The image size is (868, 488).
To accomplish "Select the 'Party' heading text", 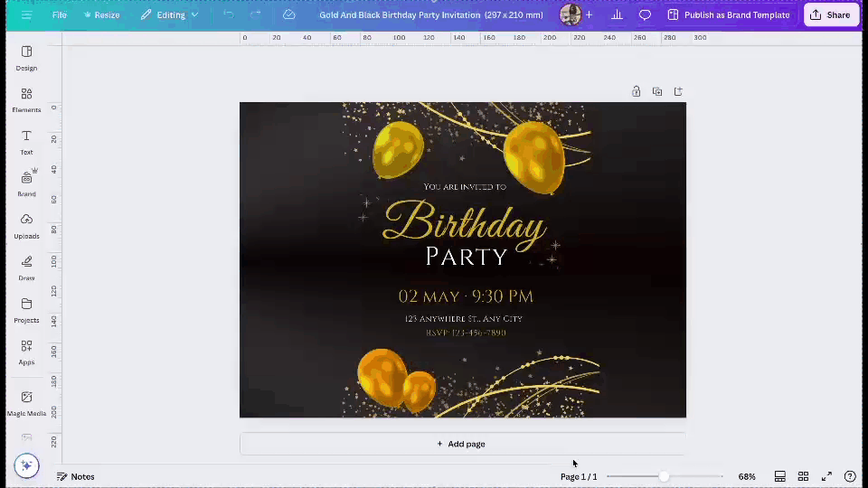I will (x=467, y=257).
